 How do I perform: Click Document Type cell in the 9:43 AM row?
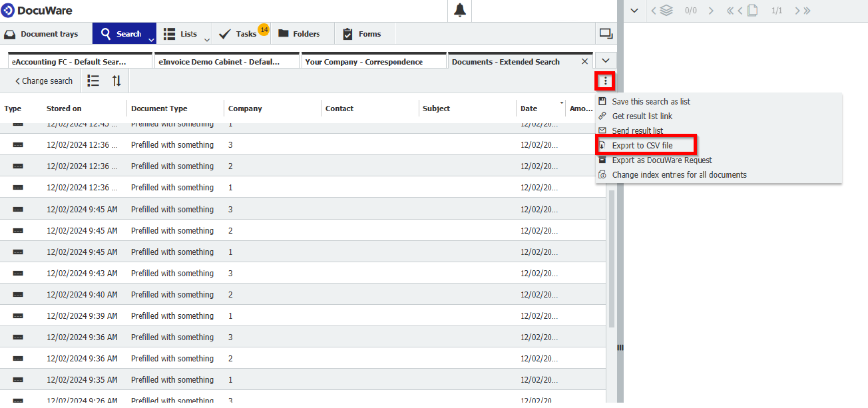pyautogui.click(x=172, y=273)
